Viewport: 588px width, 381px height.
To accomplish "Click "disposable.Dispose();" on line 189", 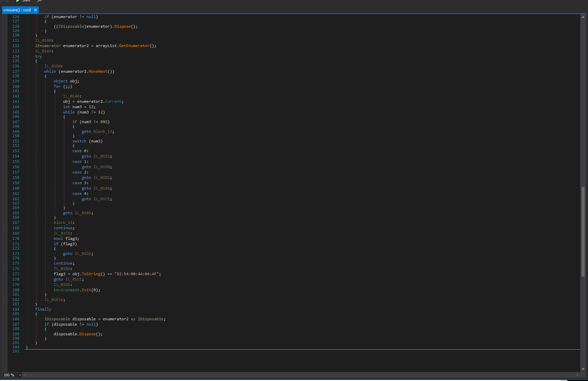I will click(78, 334).
